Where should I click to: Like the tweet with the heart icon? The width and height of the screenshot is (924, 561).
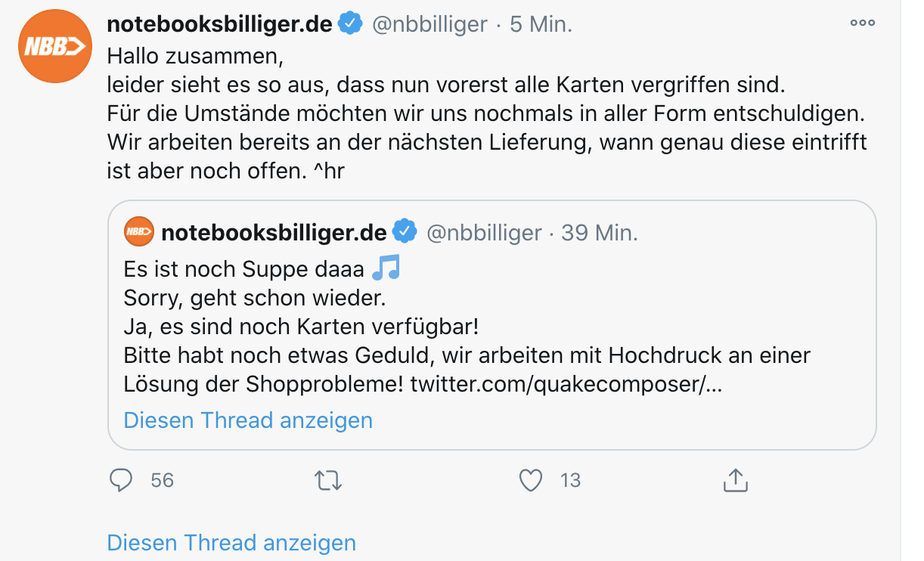point(532,480)
